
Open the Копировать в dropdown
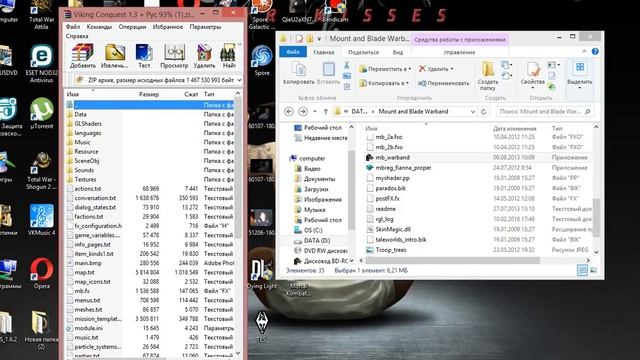pyautogui.click(x=384, y=83)
